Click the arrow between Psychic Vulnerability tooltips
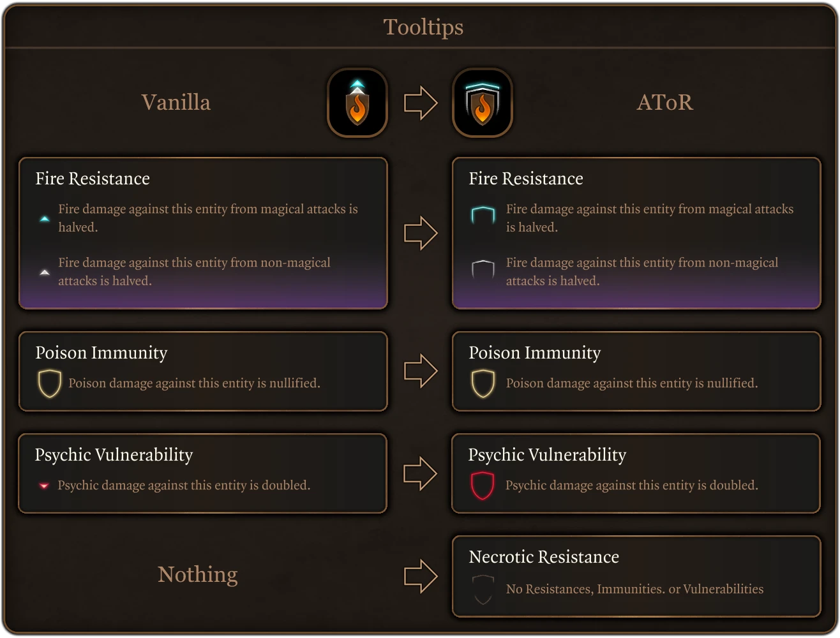 click(x=421, y=473)
